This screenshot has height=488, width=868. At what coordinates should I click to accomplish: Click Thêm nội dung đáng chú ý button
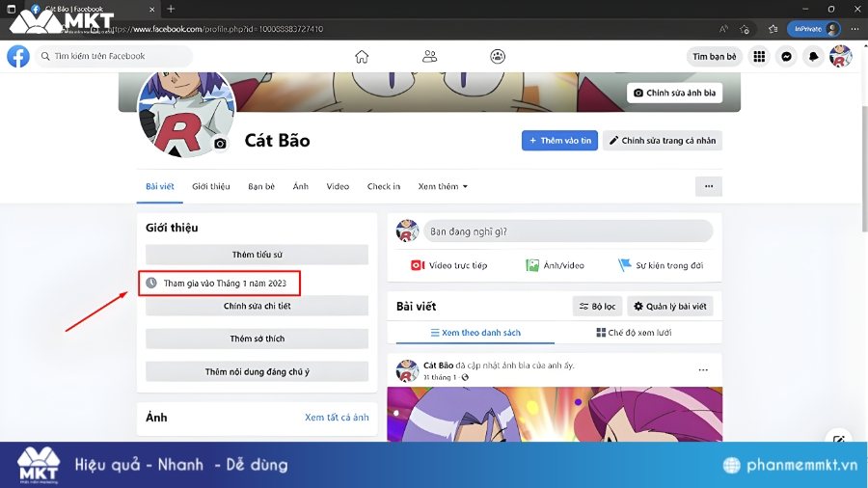(x=257, y=372)
